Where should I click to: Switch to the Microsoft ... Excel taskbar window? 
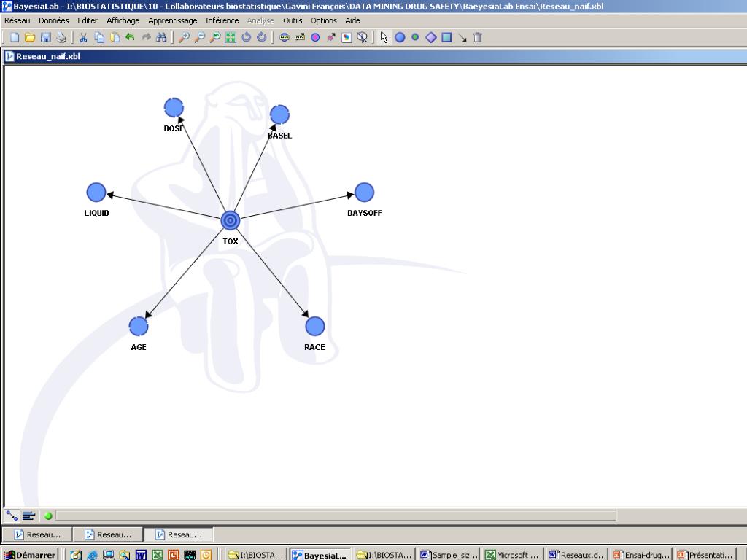point(513,555)
